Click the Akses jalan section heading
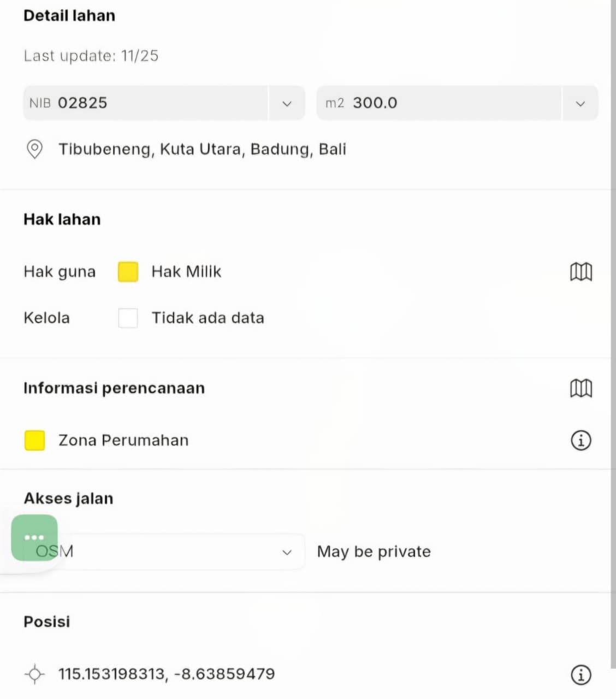The height and width of the screenshot is (699, 616). point(69,499)
